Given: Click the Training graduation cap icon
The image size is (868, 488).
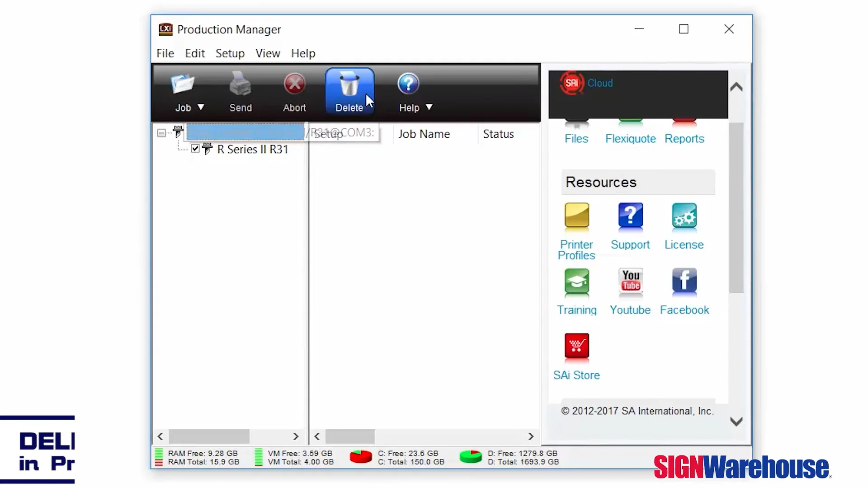Looking at the screenshot, I should pyautogui.click(x=577, y=282).
